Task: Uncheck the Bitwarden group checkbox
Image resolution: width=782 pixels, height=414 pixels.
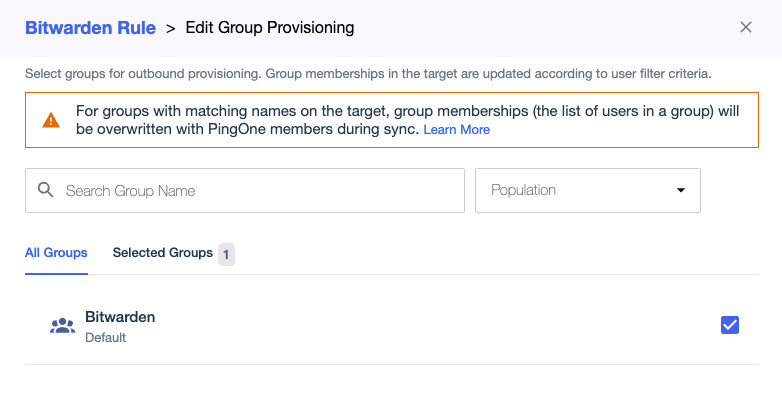Action: (730, 324)
